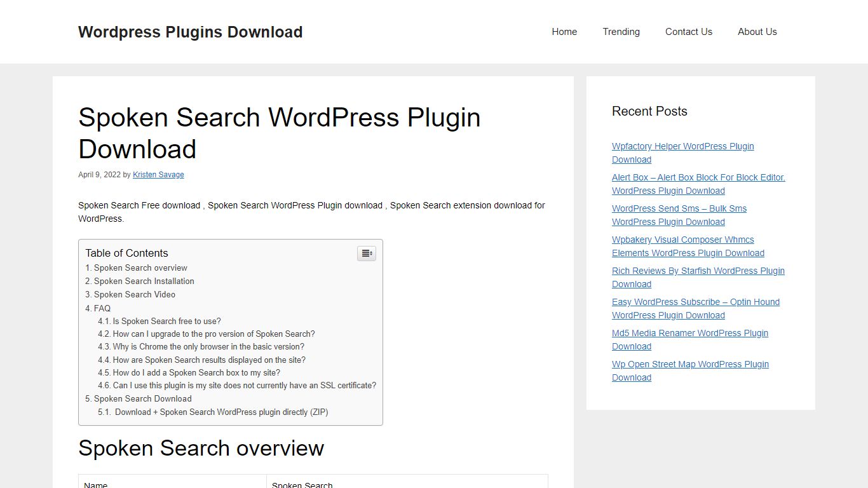
Task: Open 'Why is Chrome the only browser' entry
Action: 201,347
